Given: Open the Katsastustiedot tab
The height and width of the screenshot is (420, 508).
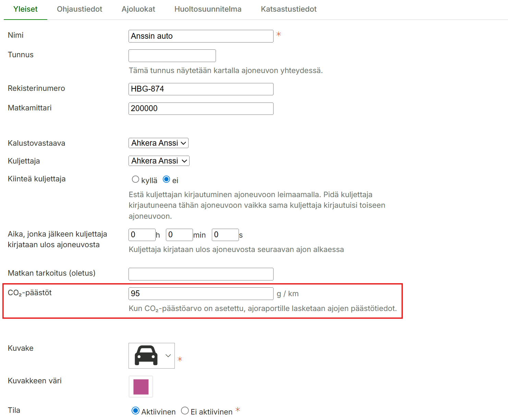Looking at the screenshot, I should (x=289, y=9).
